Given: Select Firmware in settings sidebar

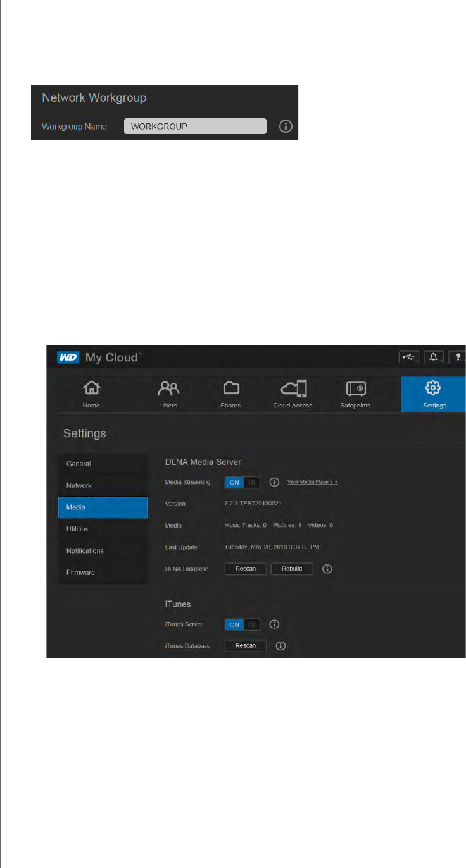Looking at the screenshot, I should (x=103, y=573).
